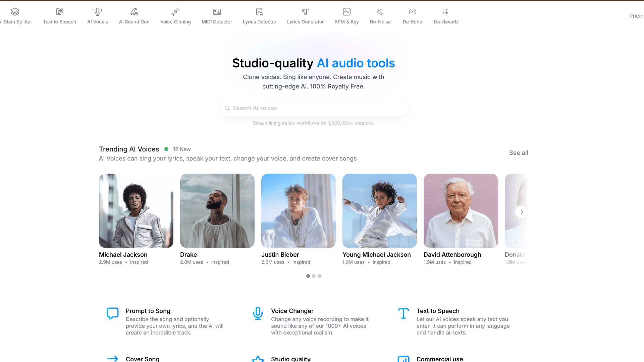This screenshot has width=644, height=362.
Task: Select the MIDI Detector icon
Action: [x=217, y=12]
